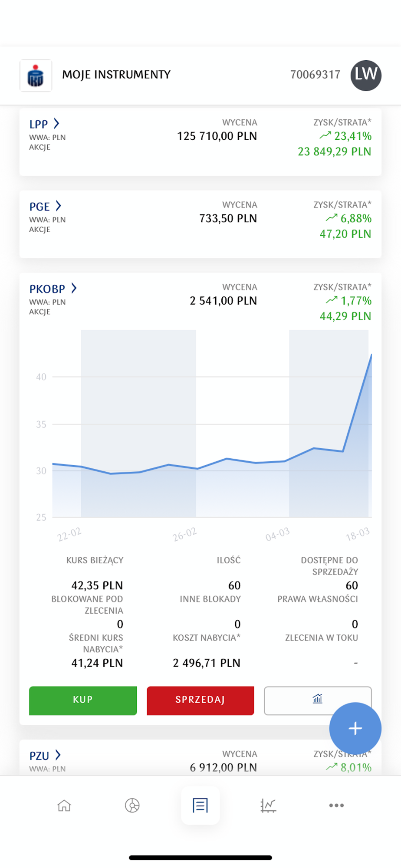Tap the 04-03 chart date label
The image size is (401, 868).
pyautogui.click(x=278, y=534)
